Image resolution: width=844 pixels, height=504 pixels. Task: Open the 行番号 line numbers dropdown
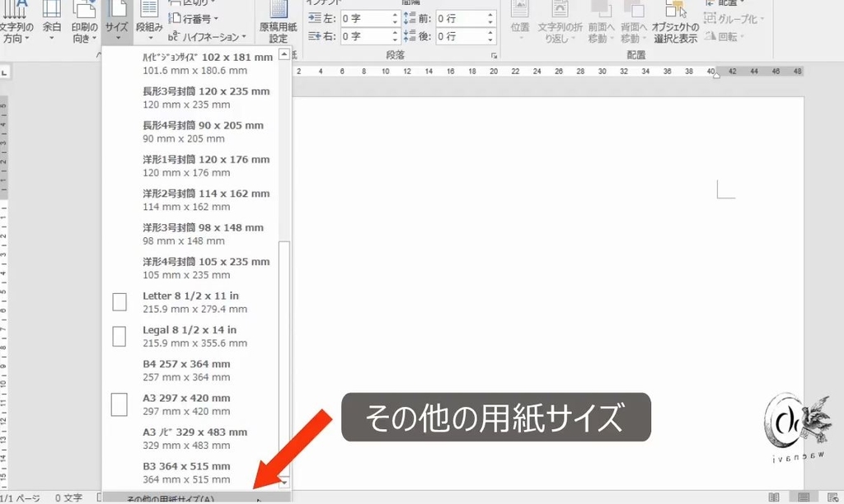pos(194,19)
